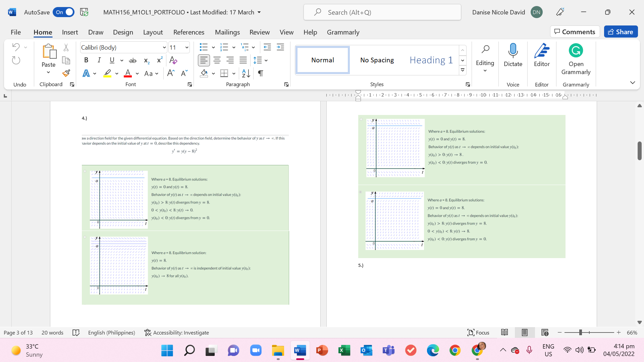Select the Home ribbon tab
Screen dimensions: 644x362
[43, 32]
